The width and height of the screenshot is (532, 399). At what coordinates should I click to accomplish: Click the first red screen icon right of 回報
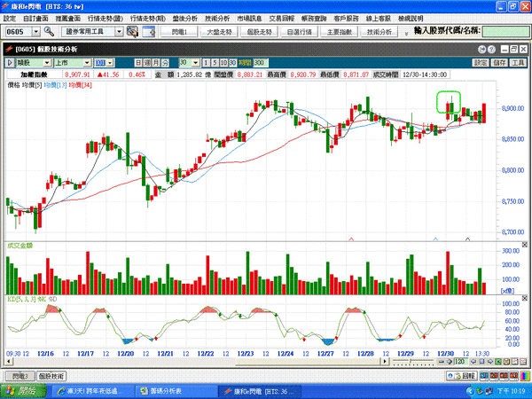pyautogui.click(x=495, y=376)
